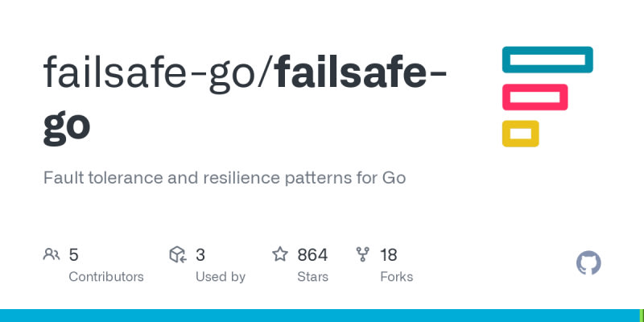Click the contributors count 5
Image resolution: width=644 pixels, height=322 pixels.
tap(74, 255)
